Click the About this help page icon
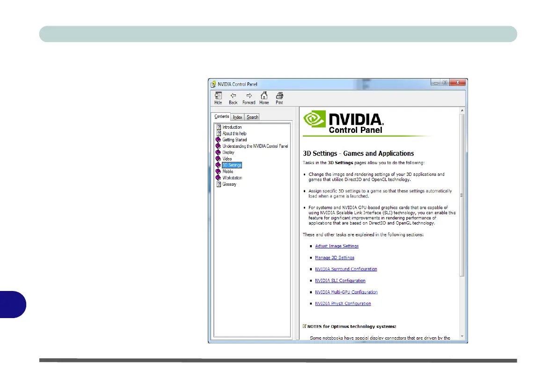 coord(219,133)
